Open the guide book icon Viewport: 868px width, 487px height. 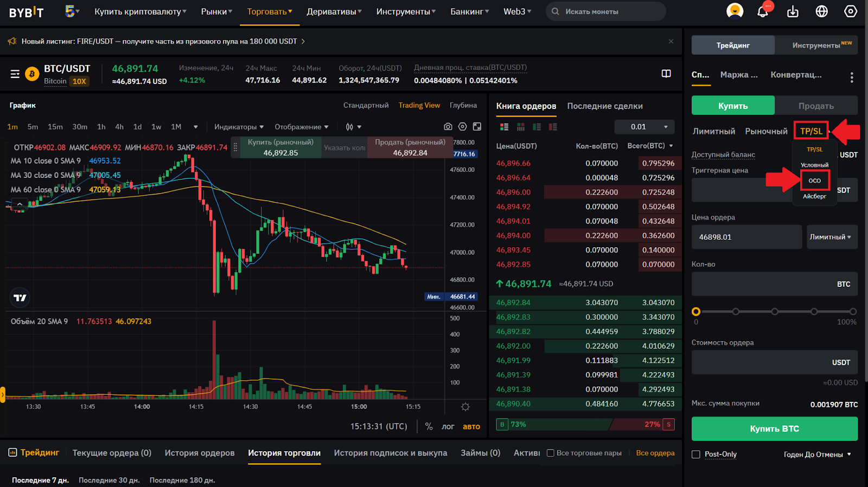[666, 74]
